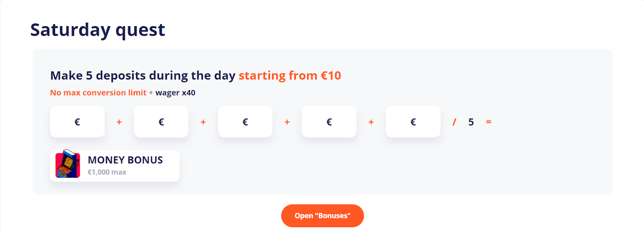Click the fourth plus sign
644x234 pixels.
pos(371,122)
